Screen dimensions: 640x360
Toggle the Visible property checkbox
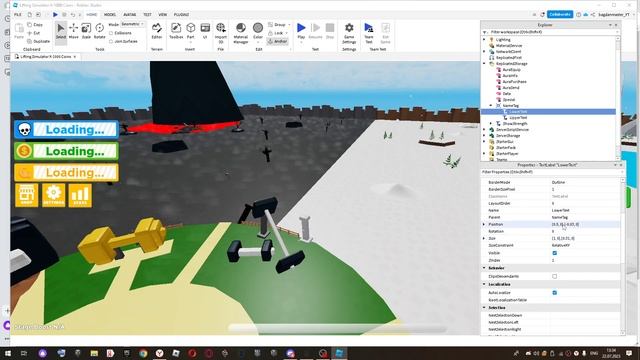(554, 253)
